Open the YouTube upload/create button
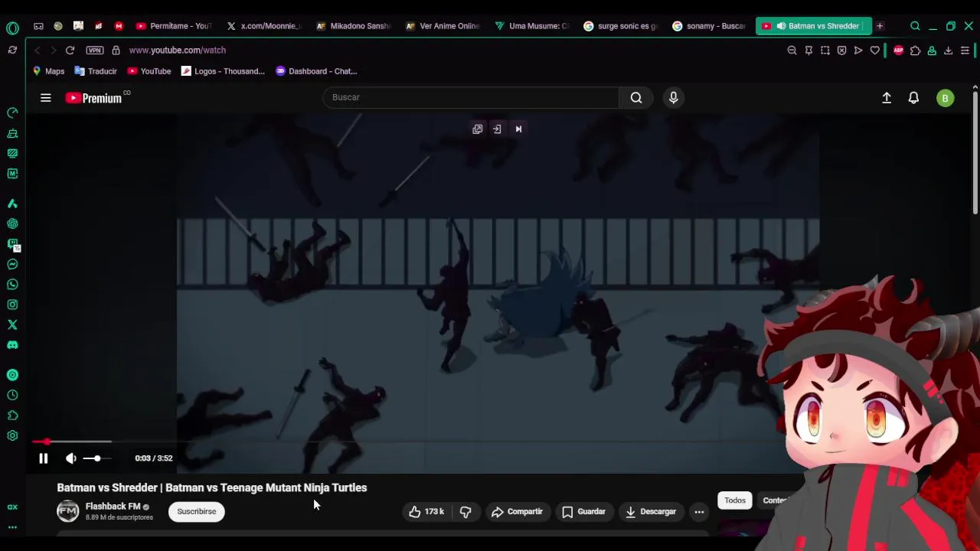 (x=887, y=98)
